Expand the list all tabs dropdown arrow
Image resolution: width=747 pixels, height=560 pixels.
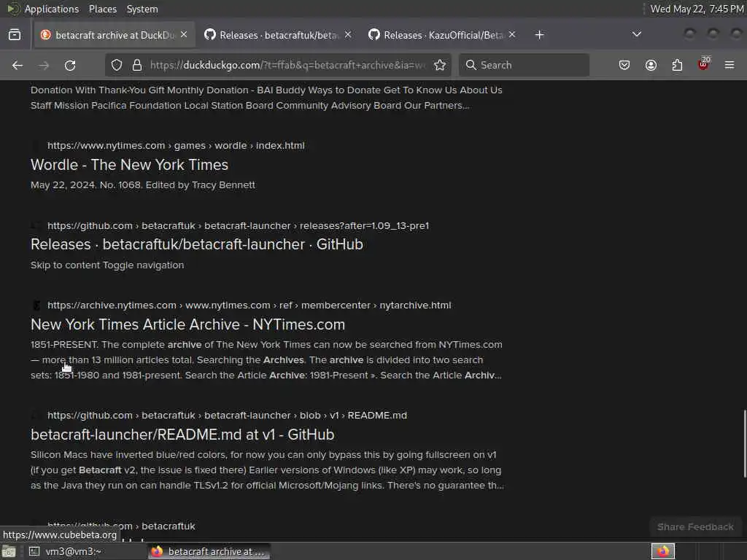pos(636,35)
